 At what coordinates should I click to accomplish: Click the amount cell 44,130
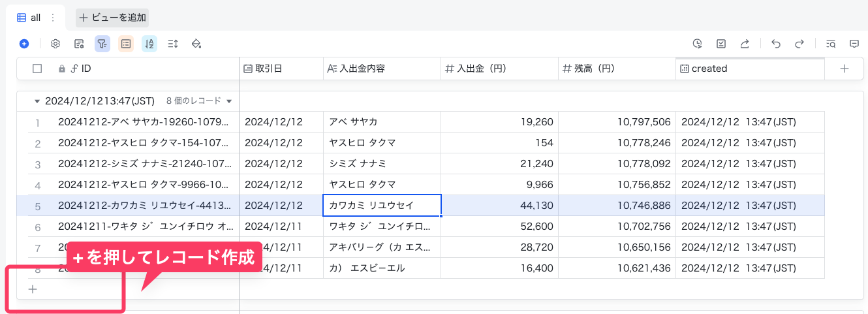499,206
